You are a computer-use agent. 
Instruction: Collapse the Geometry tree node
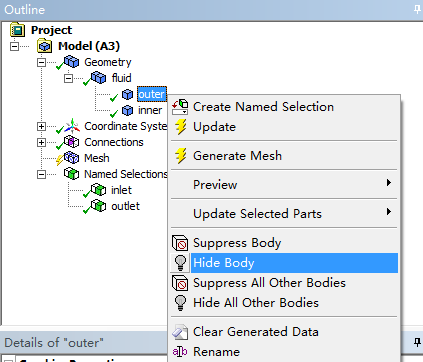click(x=41, y=62)
